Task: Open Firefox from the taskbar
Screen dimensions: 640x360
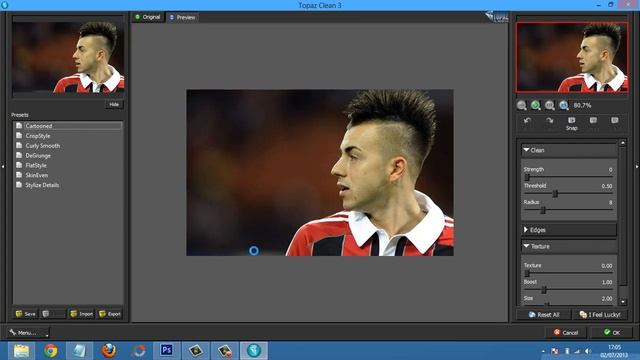Action: [109, 351]
